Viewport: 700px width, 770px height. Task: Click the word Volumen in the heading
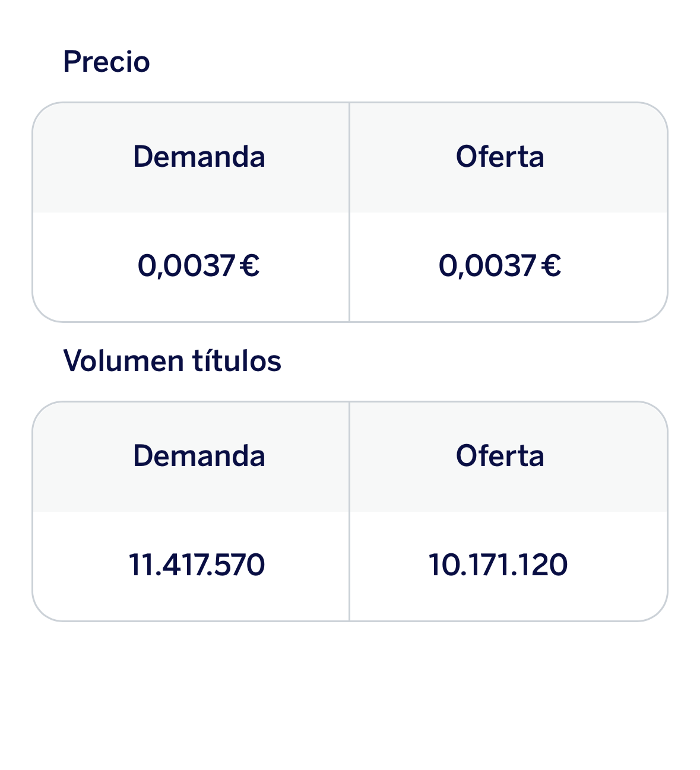pyautogui.click(x=123, y=360)
